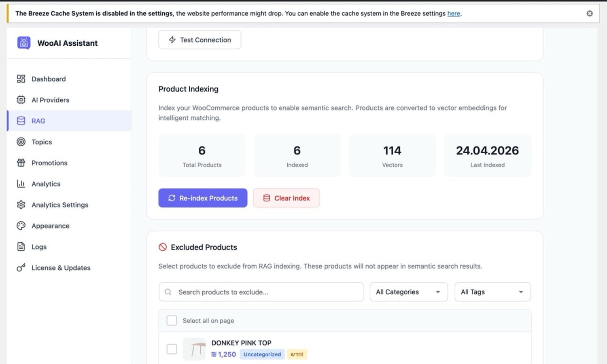
Task: Click the License & Updates key icon
Action: coord(21,268)
